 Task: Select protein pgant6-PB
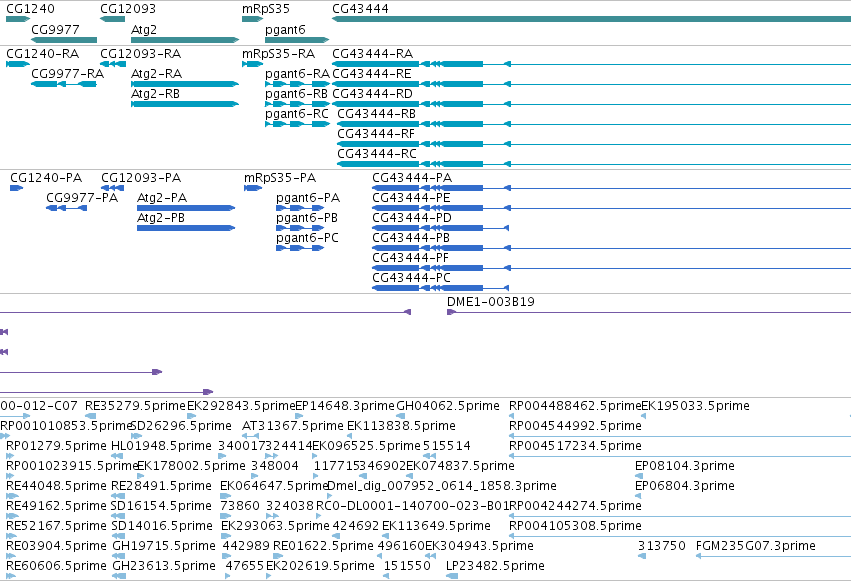pos(307,218)
